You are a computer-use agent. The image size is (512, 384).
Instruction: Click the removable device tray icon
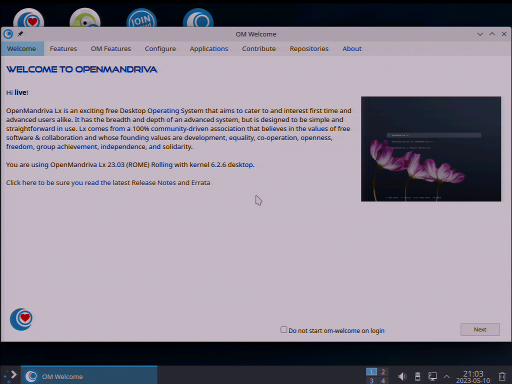417,376
